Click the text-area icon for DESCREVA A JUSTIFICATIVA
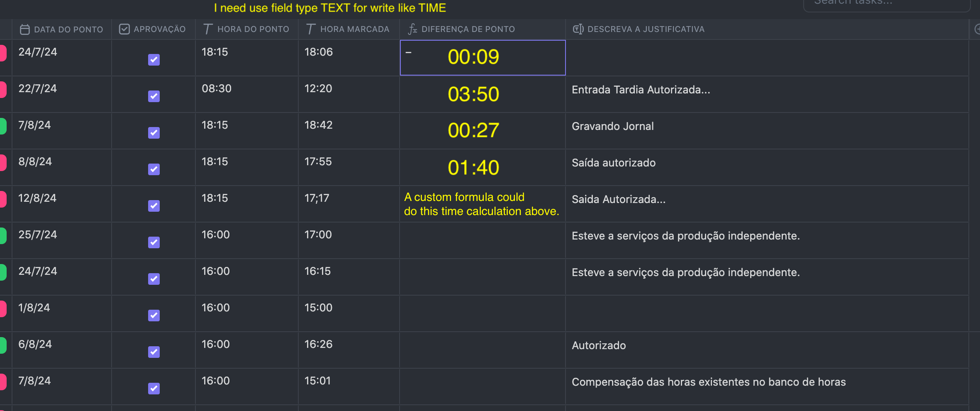This screenshot has width=980, height=411. (578, 29)
